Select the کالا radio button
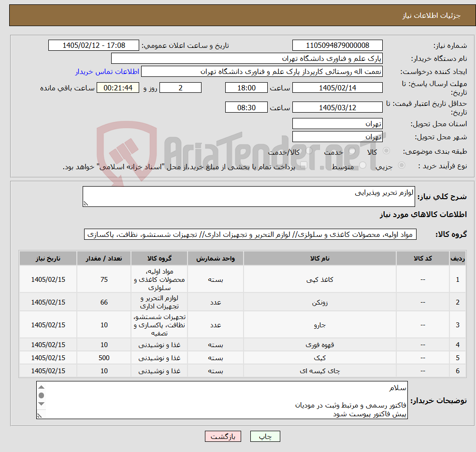This screenshot has height=452, width=476. (x=387, y=151)
